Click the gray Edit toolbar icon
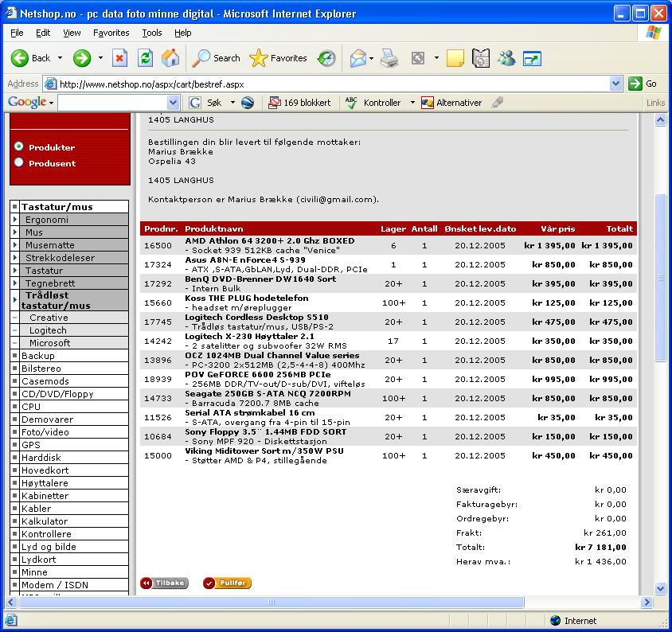This screenshot has height=632, width=672. tap(418, 58)
